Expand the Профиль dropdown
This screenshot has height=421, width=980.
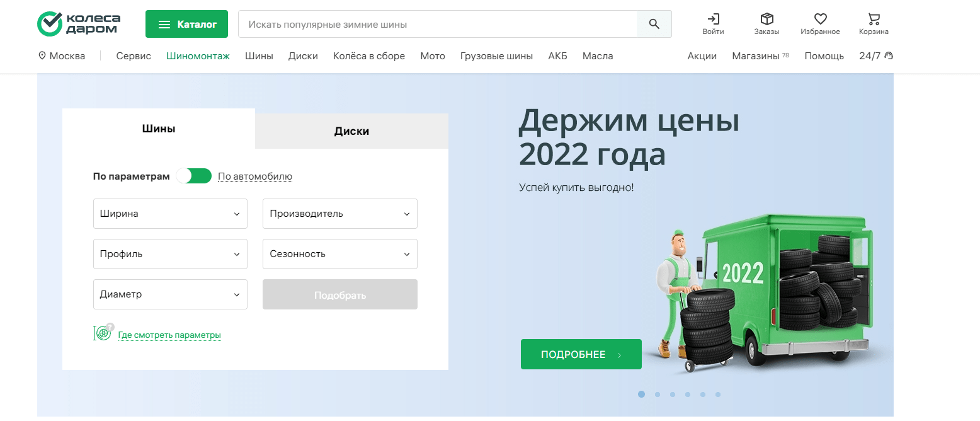[x=170, y=254]
